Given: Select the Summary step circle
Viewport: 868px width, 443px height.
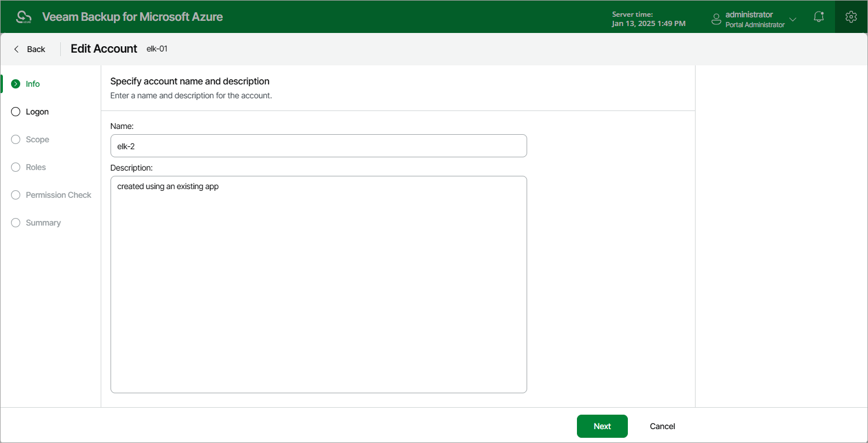Looking at the screenshot, I should (16, 223).
